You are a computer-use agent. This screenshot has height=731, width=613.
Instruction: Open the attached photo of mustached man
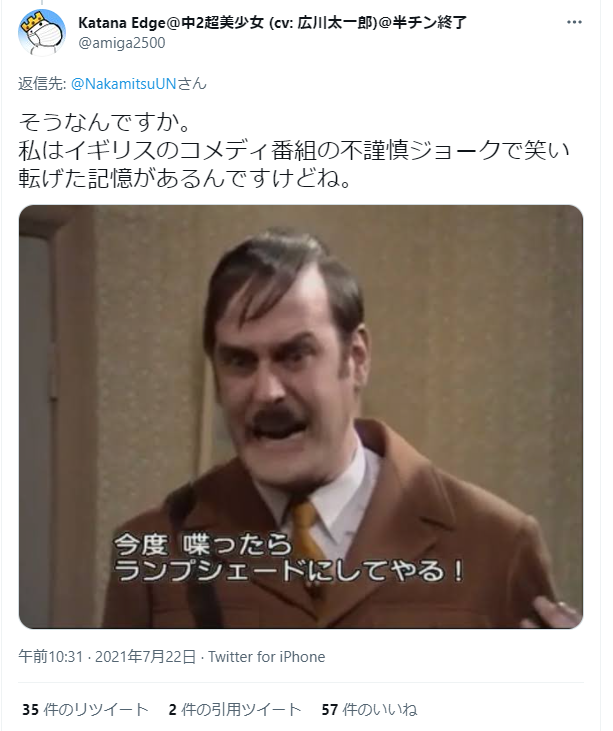(301, 417)
